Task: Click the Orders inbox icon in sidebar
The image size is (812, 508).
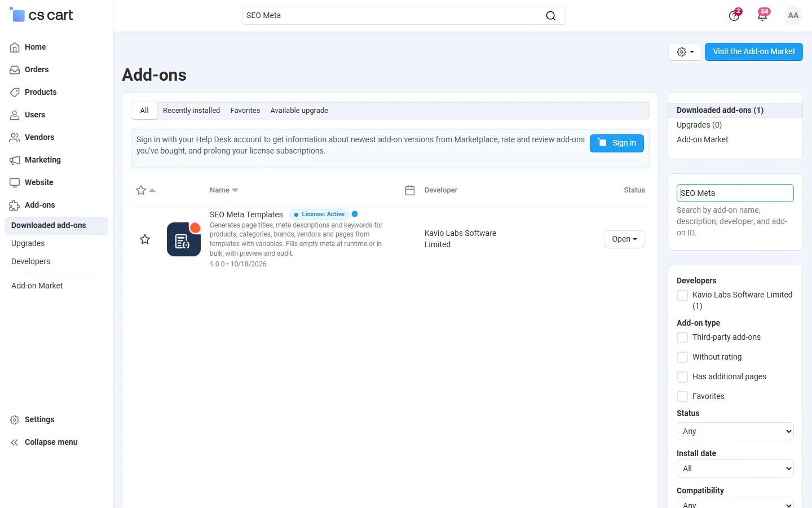Action: (x=15, y=70)
